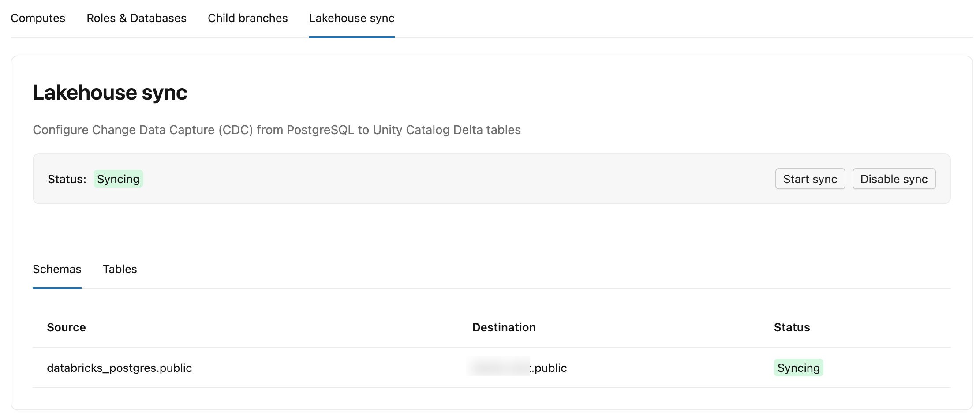The width and height of the screenshot is (980, 420).
Task: Click the Configure Change Data Capture description
Action: coord(277,130)
